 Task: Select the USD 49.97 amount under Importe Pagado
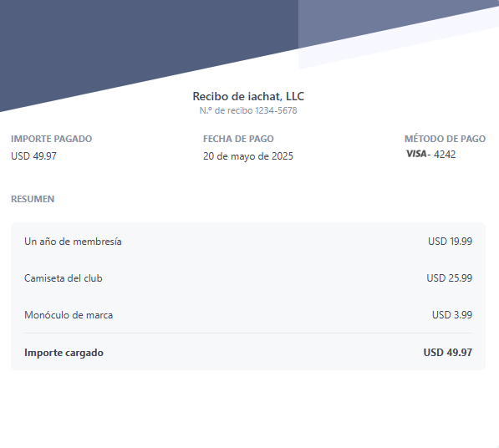pyautogui.click(x=33, y=156)
